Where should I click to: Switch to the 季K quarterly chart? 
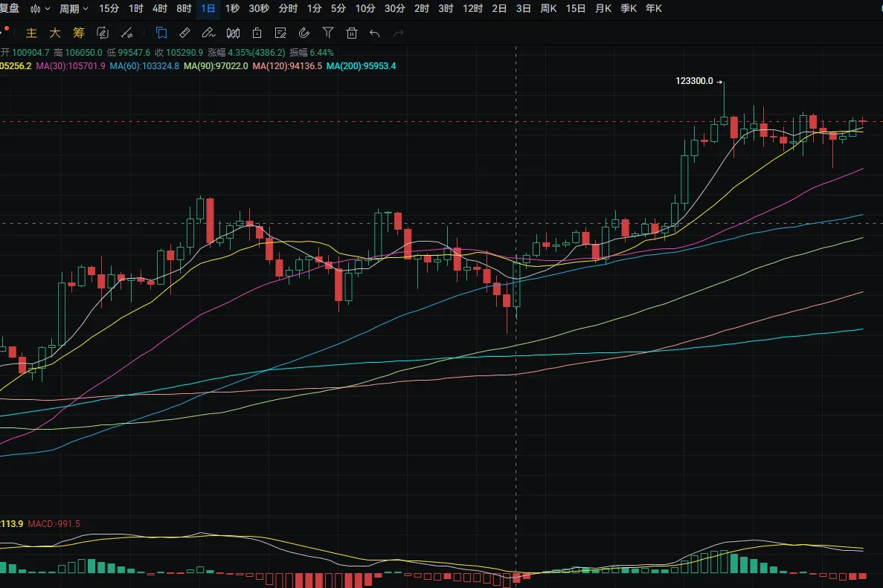pos(629,8)
